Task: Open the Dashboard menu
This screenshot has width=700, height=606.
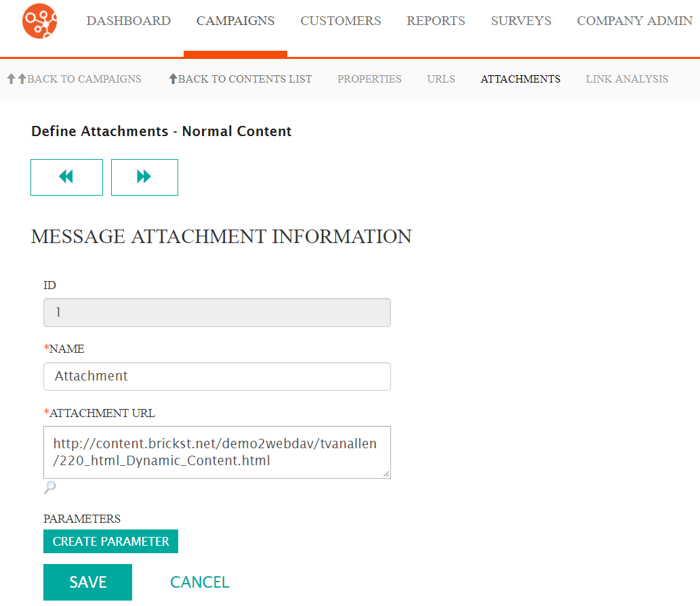Action: click(129, 20)
